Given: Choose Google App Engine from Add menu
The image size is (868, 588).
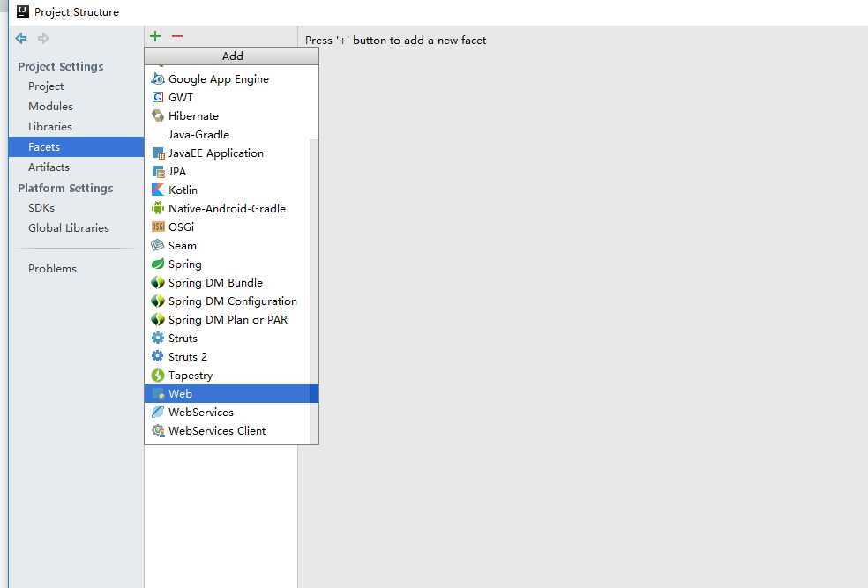Looking at the screenshot, I should [231, 79].
